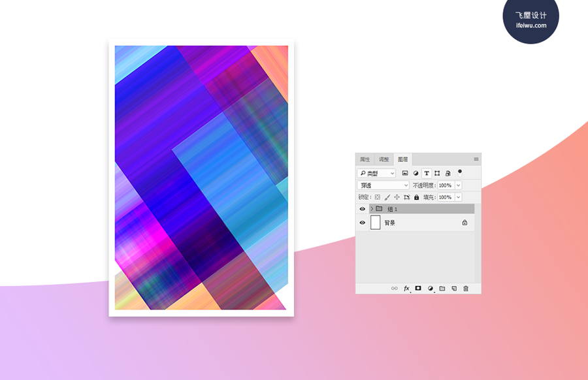588x380 pixels.
Task: Click the 填充 fill value field
Action: 446,197
